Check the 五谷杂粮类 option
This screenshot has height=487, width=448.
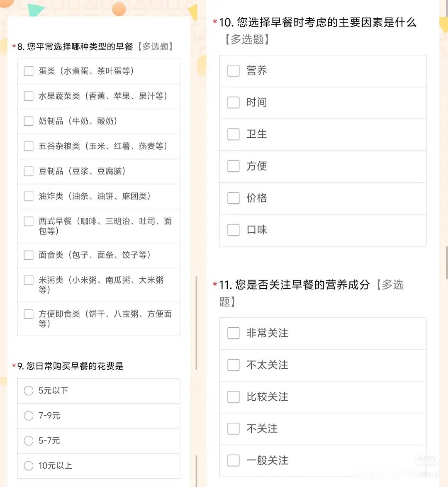(29, 146)
